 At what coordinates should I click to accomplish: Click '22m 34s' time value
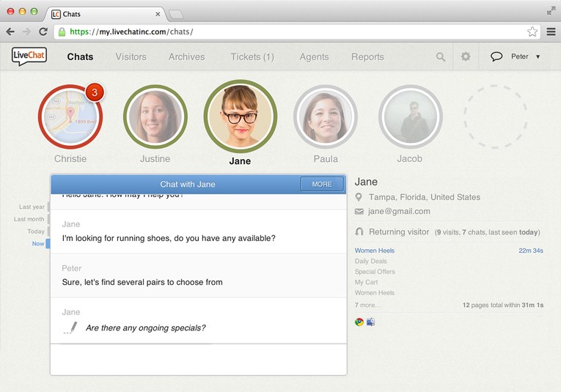point(531,251)
